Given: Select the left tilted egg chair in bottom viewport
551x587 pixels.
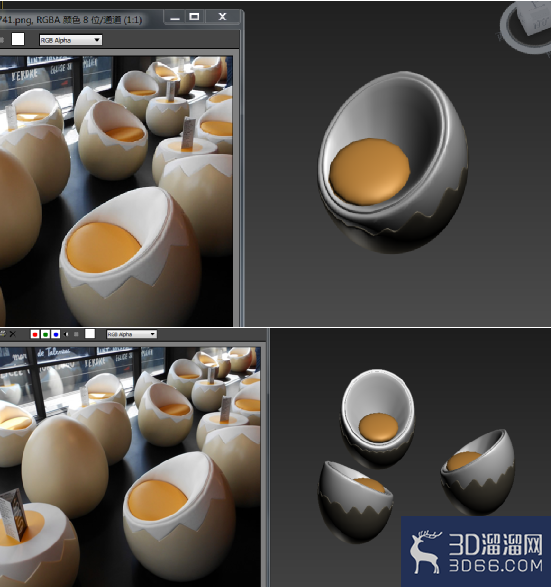Looking at the screenshot, I should (x=355, y=502).
